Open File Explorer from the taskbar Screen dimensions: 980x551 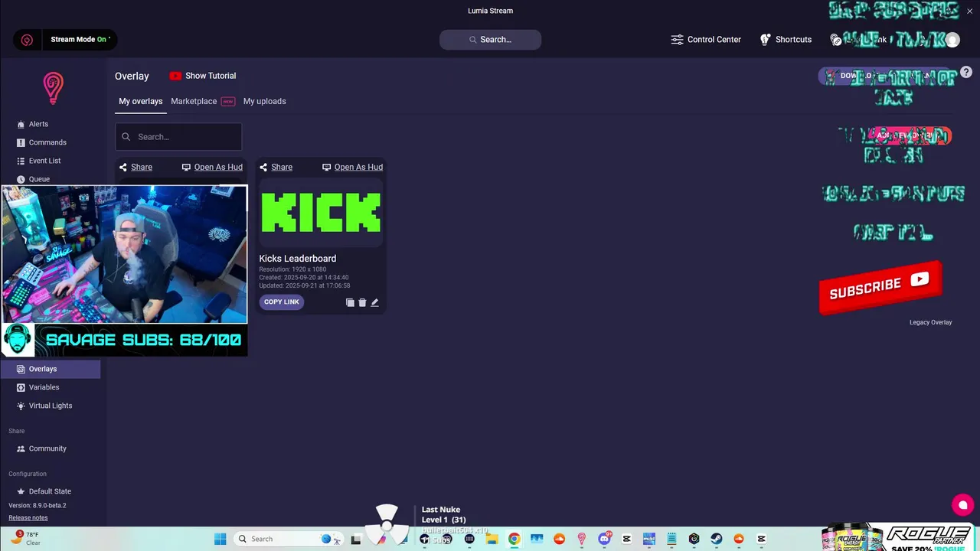492,539
